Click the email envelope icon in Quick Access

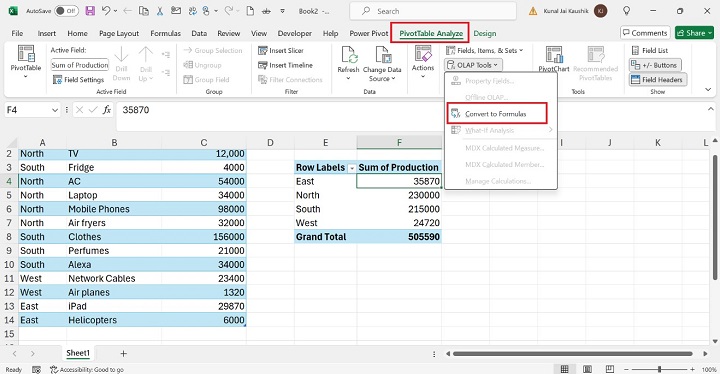coord(175,11)
